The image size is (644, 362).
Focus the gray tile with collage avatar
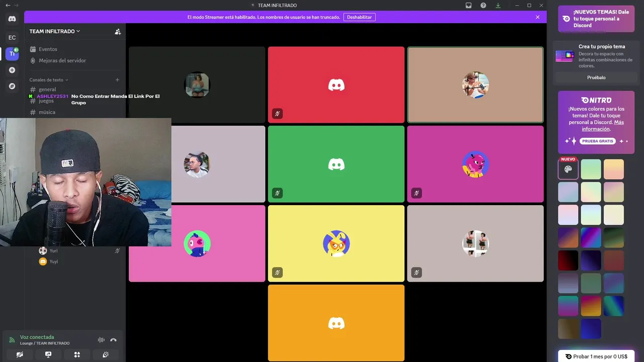[x=475, y=243]
